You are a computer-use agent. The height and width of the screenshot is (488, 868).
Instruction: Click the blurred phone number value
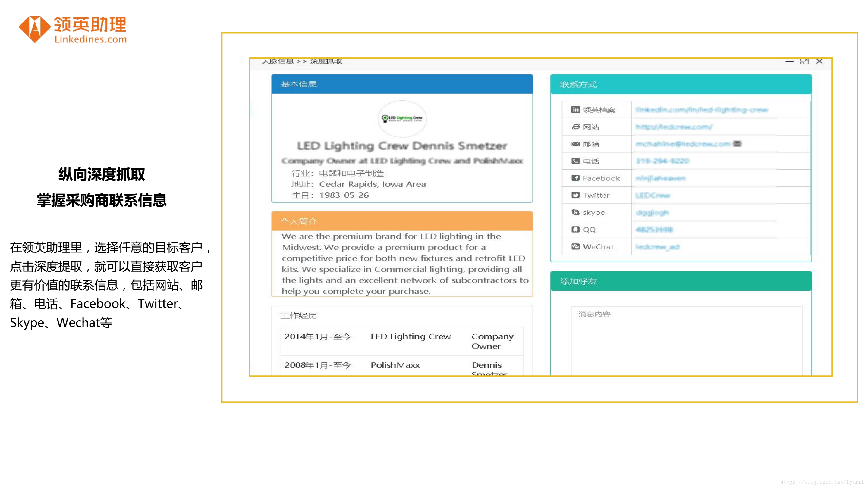662,161
